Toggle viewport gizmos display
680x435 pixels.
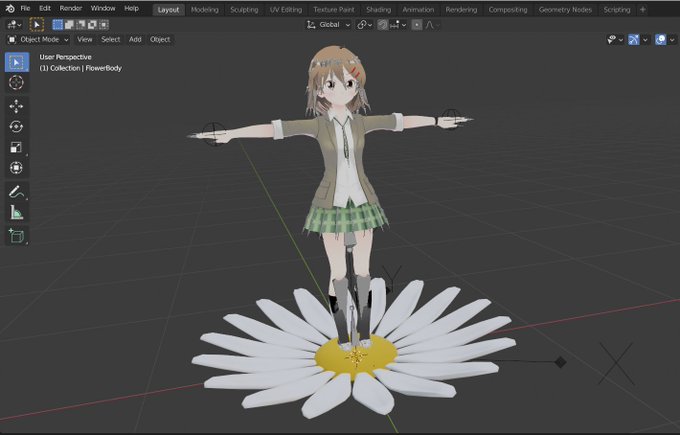[x=634, y=40]
